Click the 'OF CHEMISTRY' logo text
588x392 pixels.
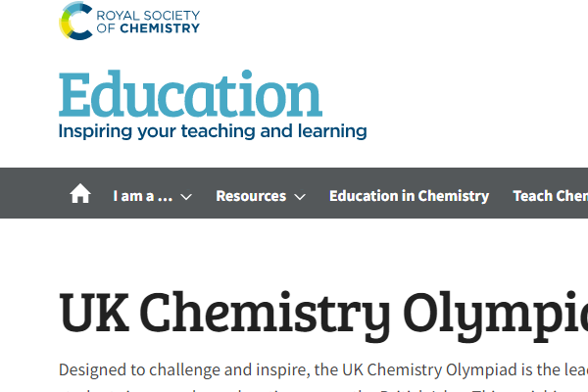(x=148, y=28)
